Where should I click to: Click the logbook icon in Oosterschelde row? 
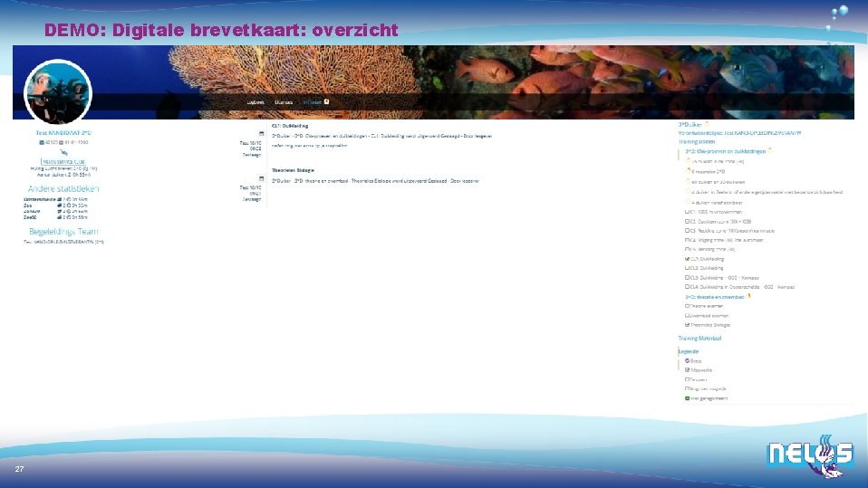60,199
